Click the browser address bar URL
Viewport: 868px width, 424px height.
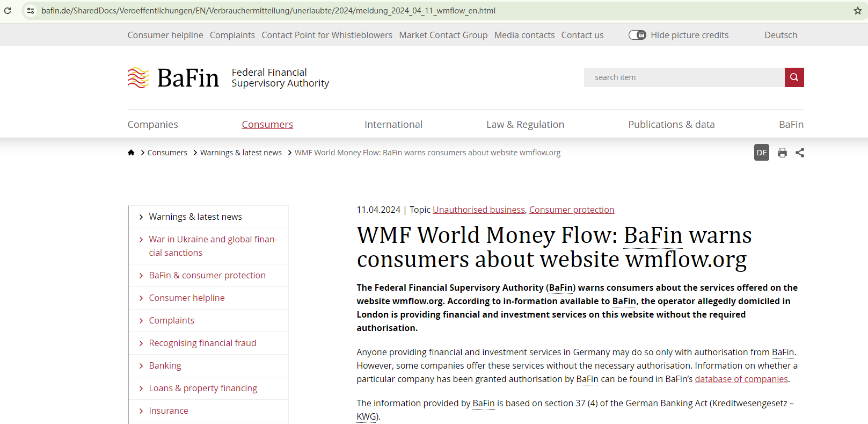point(268,11)
